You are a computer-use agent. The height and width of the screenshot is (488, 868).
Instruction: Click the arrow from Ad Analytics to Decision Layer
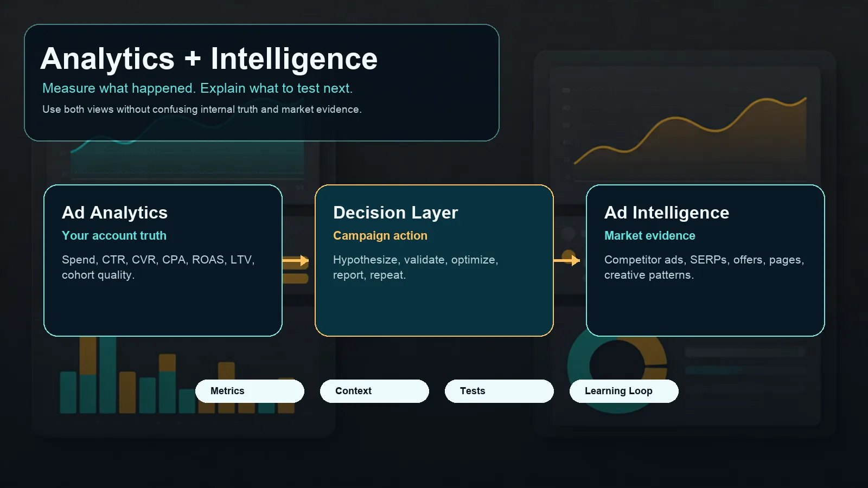296,261
